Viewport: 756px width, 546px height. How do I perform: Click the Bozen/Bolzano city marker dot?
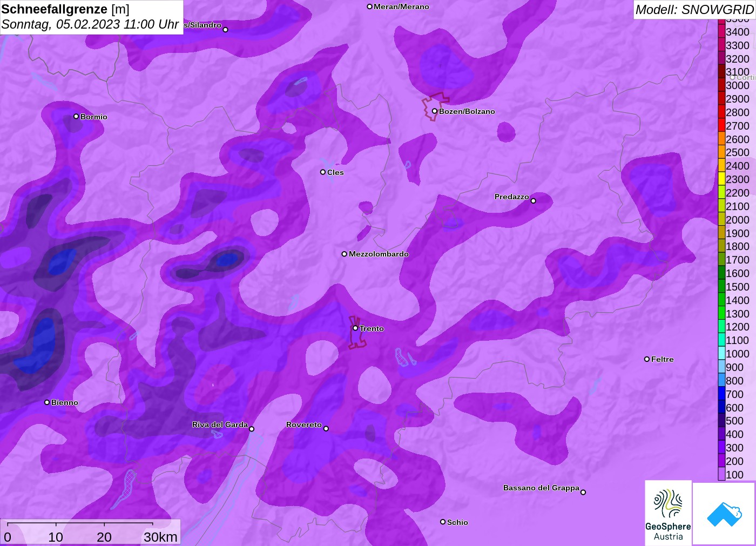(x=434, y=111)
